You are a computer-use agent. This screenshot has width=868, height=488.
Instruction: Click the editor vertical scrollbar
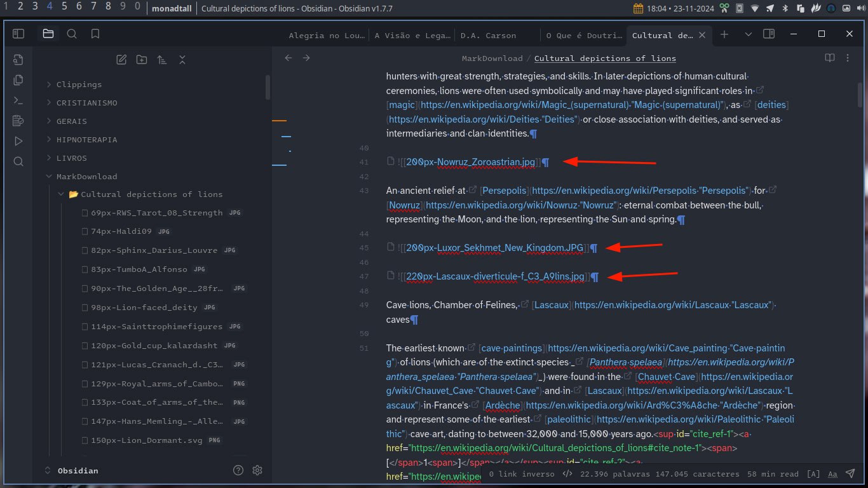click(860, 95)
